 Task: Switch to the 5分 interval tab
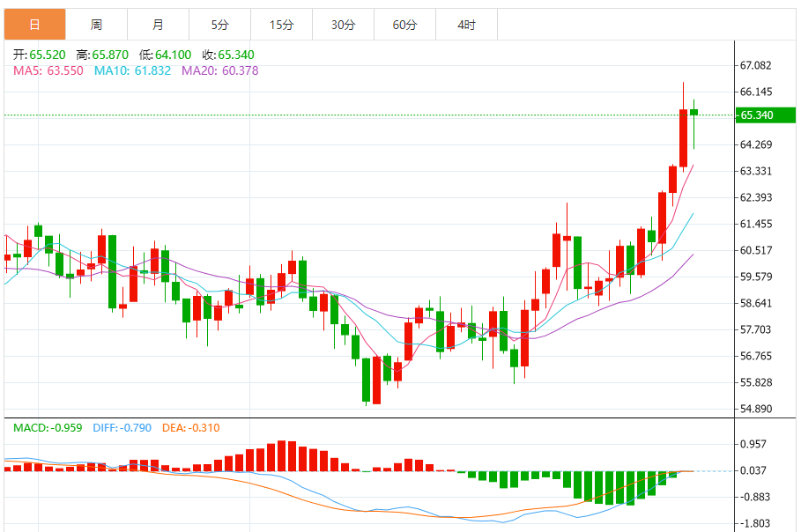(219, 25)
